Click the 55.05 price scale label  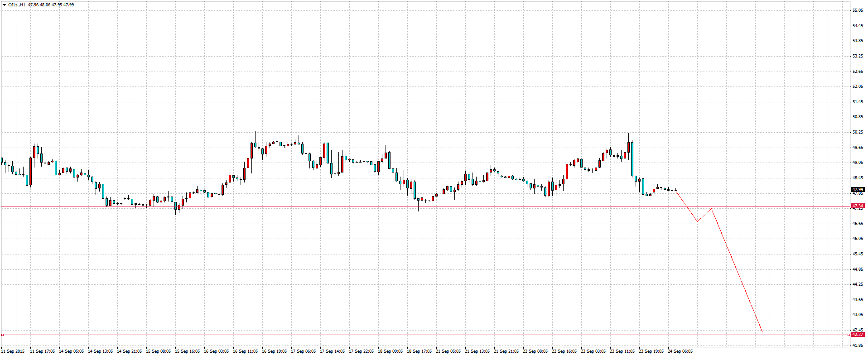point(857,10)
